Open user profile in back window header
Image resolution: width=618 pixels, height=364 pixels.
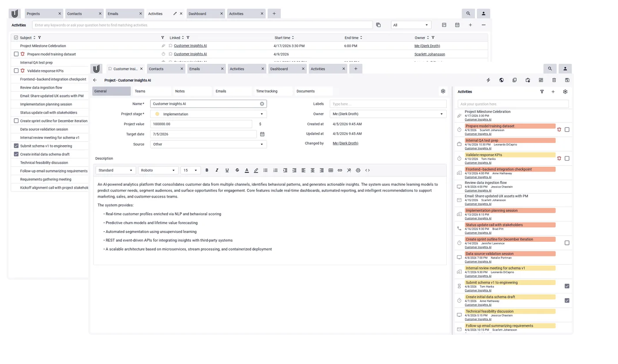pos(483,14)
